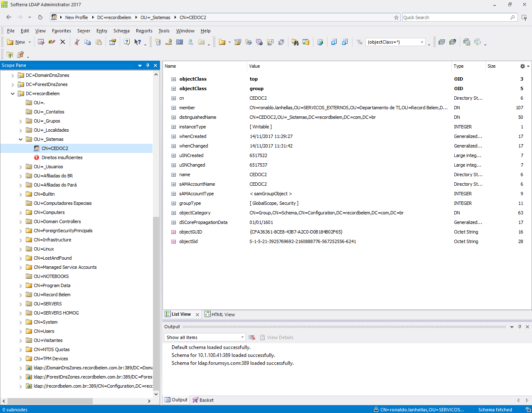The width and height of the screenshot is (532, 413).
Task: Click the magnifier in Quick Search
Action: point(512,17)
